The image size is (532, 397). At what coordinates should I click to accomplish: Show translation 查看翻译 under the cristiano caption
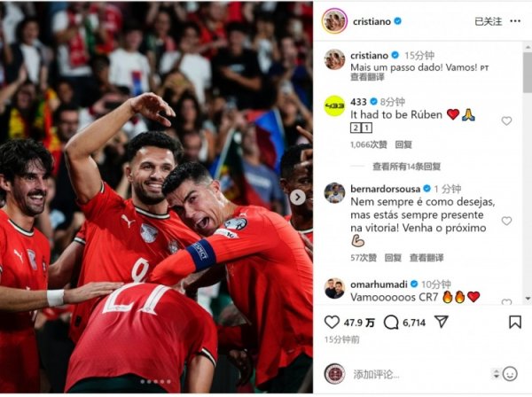point(367,77)
